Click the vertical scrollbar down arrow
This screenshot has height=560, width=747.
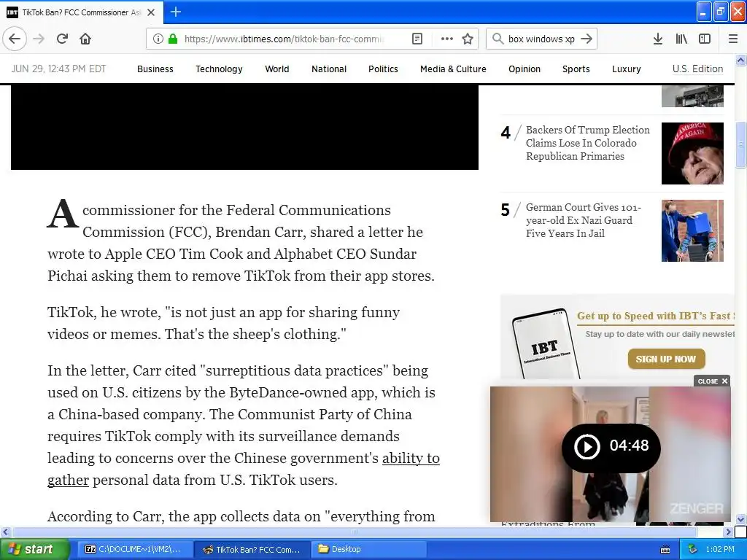click(x=741, y=519)
